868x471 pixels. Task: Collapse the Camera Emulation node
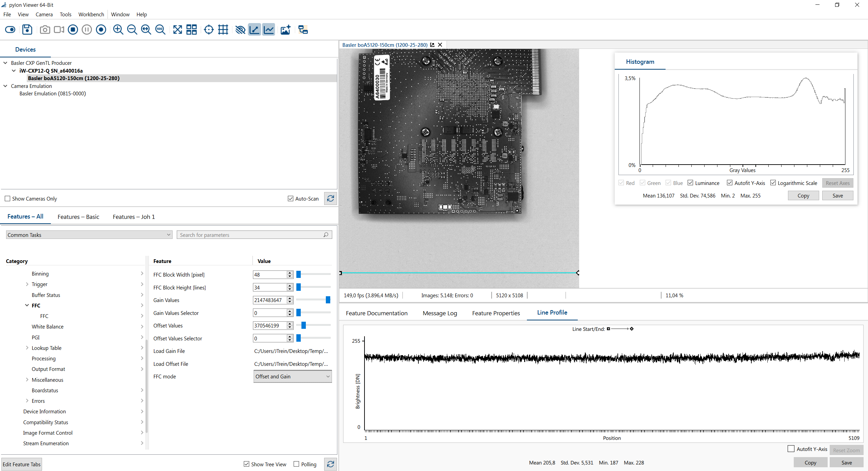click(5, 86)
